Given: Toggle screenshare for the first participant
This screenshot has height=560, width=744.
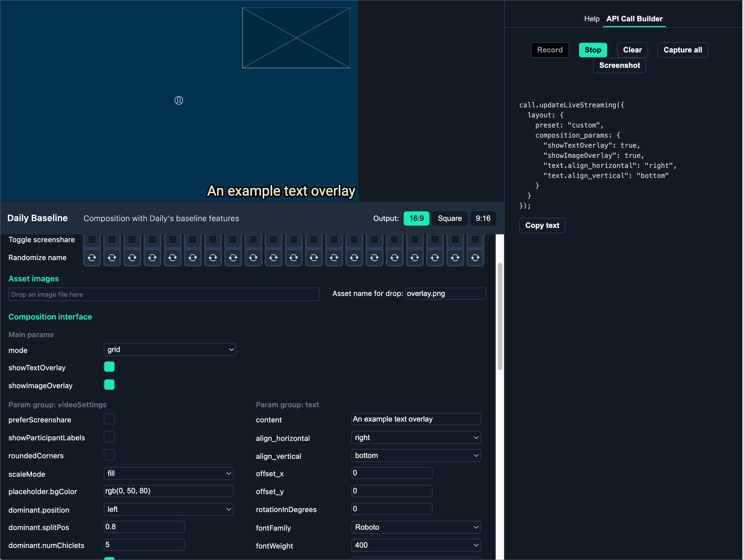Looking at the screenshot, I should (x=92, y=239).
